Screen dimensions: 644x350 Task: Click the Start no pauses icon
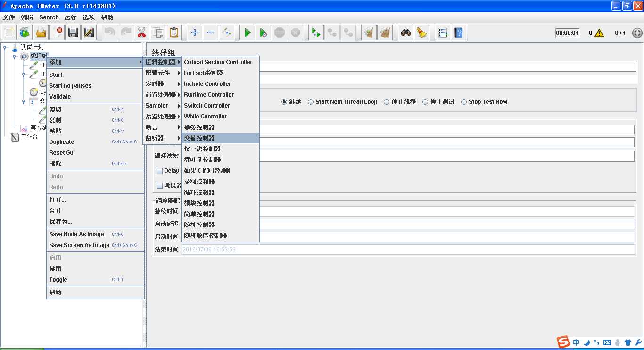[x=263, y=33]
